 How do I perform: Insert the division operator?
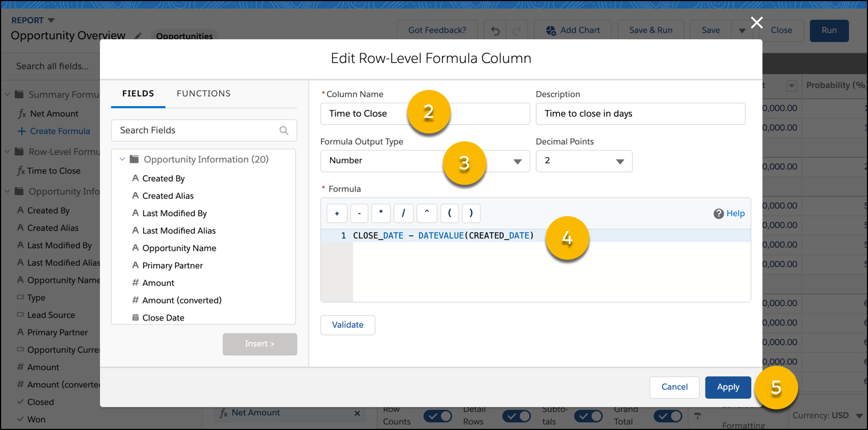[403, 213]
